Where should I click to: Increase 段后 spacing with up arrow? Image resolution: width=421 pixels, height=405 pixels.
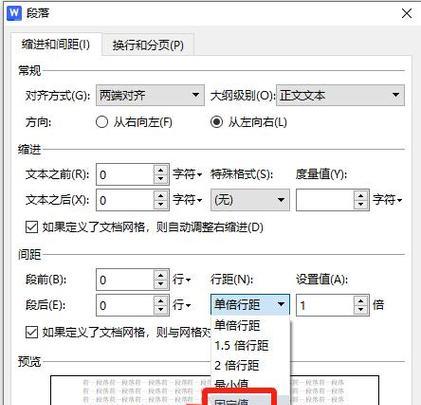pos(161,301)
